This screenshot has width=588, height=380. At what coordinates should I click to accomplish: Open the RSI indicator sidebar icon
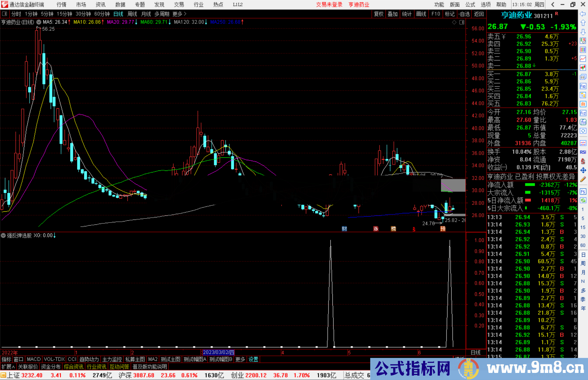pos(583,152)
